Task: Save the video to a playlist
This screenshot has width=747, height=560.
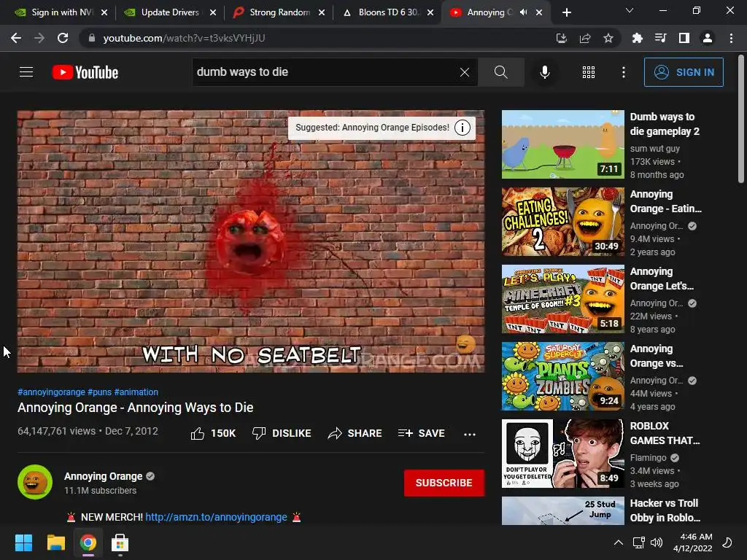Action: click(x=421, y=433)
